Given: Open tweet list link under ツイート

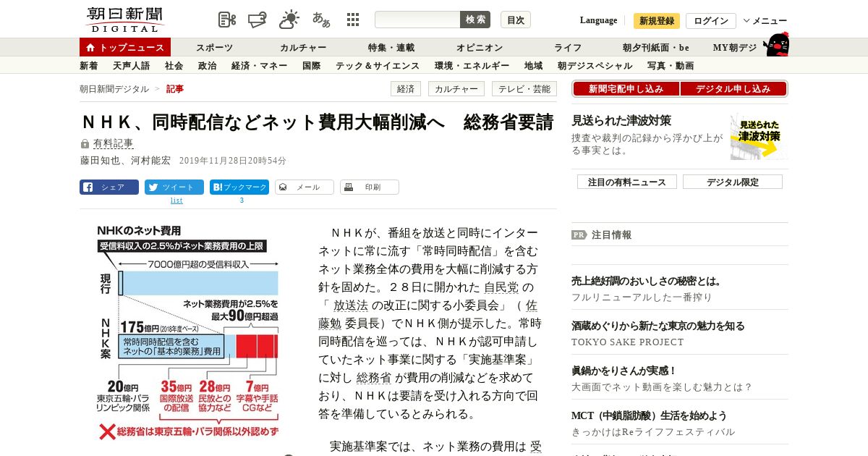Looking at the screenshot, I should tap(176, 200).
